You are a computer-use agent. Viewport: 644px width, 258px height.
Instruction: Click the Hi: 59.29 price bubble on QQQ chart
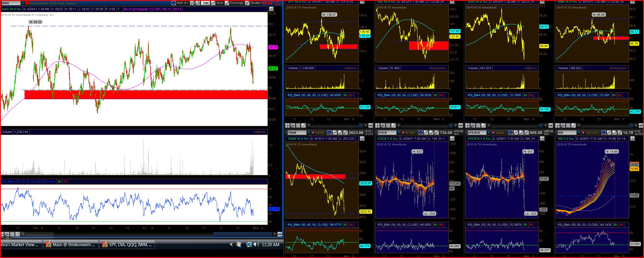[x=35, y=22]
